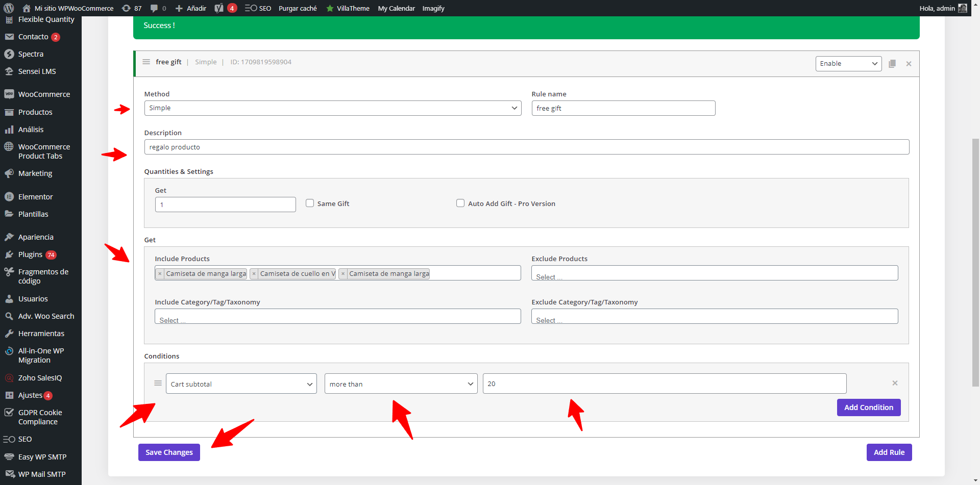Open the more than operator dropdown
The width and height of the screenshot is (980, 485).
401,384
